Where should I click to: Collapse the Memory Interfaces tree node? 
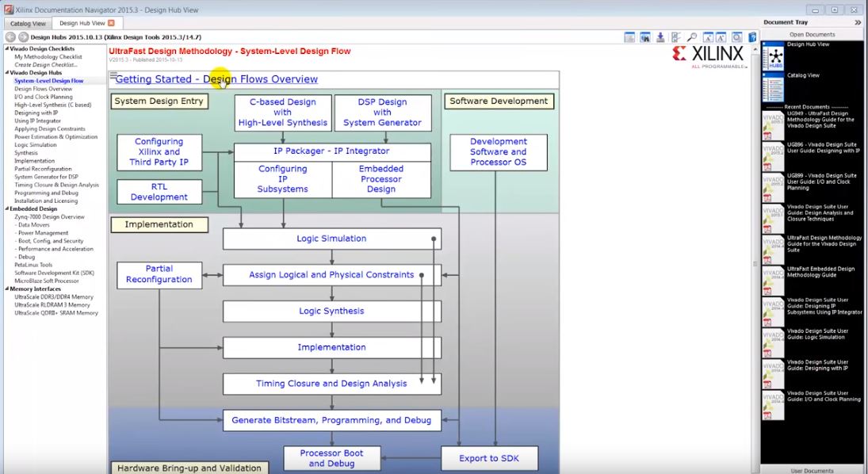[7, 289]
